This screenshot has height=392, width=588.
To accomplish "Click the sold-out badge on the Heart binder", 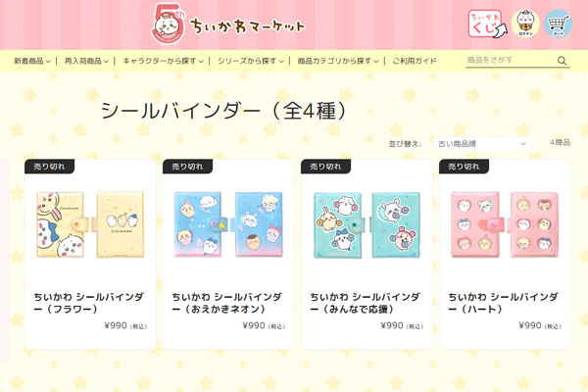I will click(464, 167).
